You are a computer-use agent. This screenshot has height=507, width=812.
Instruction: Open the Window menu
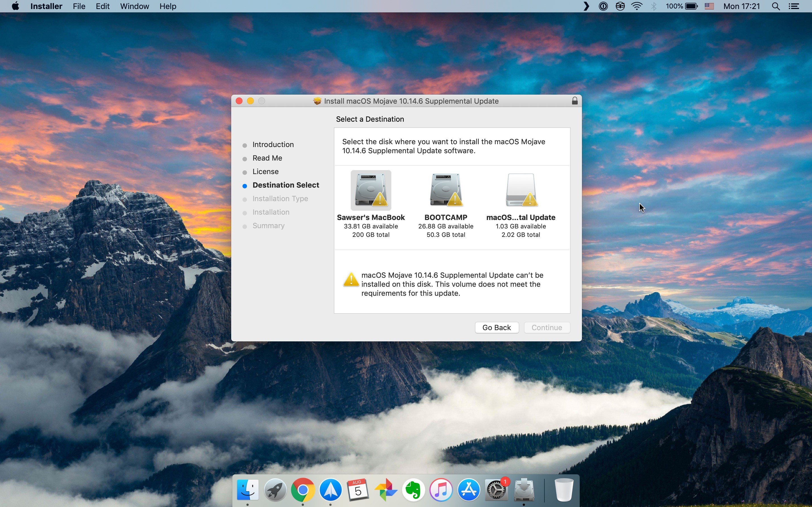point(134,6)
